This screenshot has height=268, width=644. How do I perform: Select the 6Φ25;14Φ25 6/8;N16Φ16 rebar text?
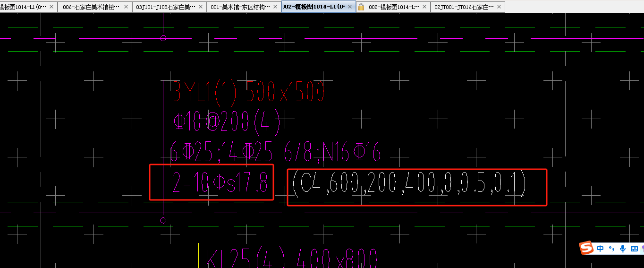[x=275, y=152]
